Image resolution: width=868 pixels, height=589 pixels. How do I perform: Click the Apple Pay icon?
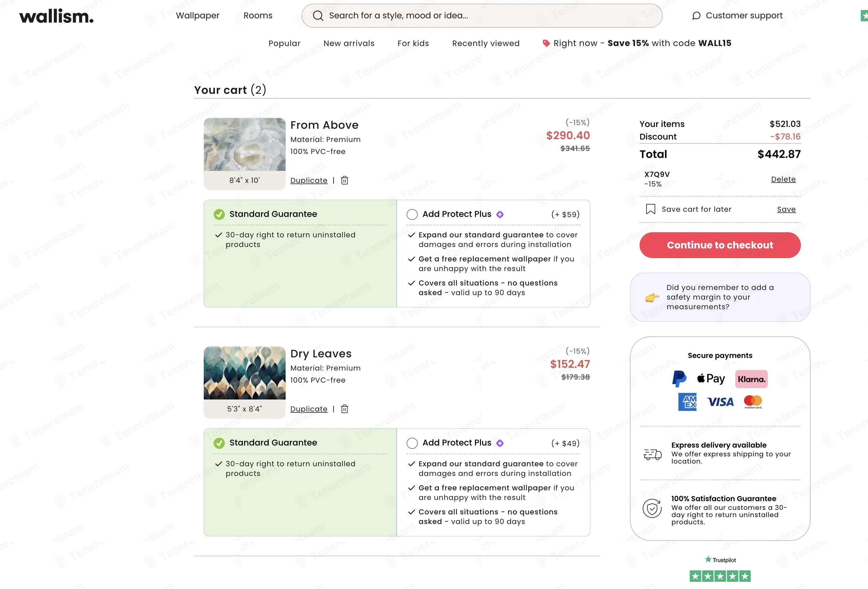point(711,378)
